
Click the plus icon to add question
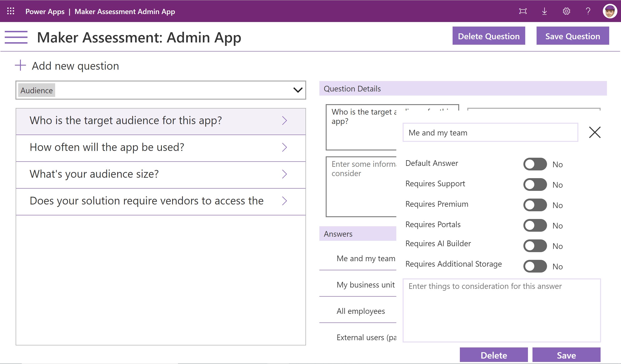20,66
